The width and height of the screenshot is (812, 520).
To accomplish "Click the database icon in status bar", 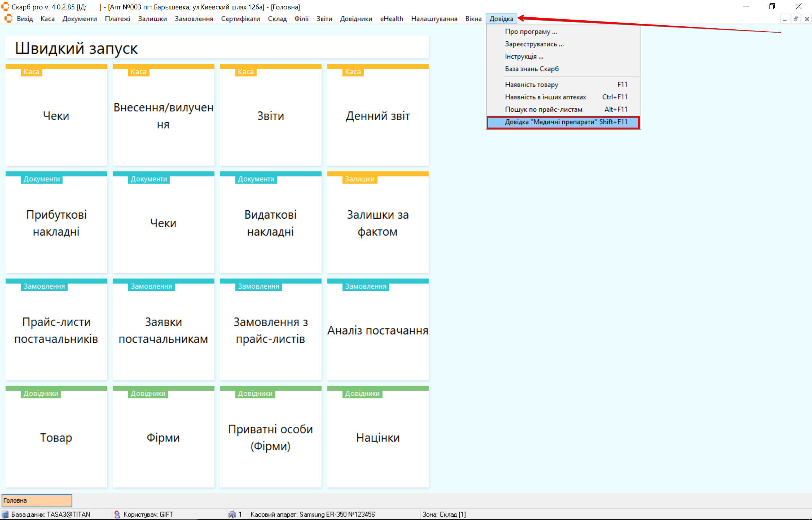I will click(5, 514).
